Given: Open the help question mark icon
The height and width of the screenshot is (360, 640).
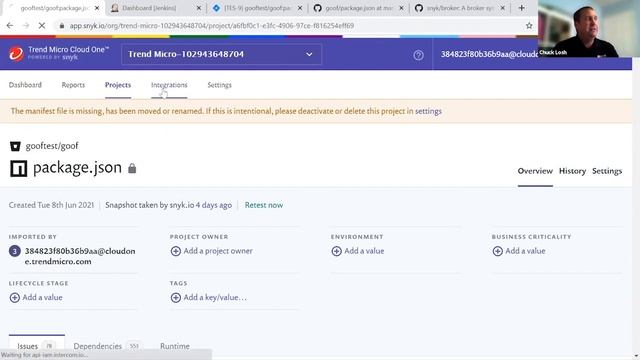Looking at the screenshot, I should click(x=418, y=55).
